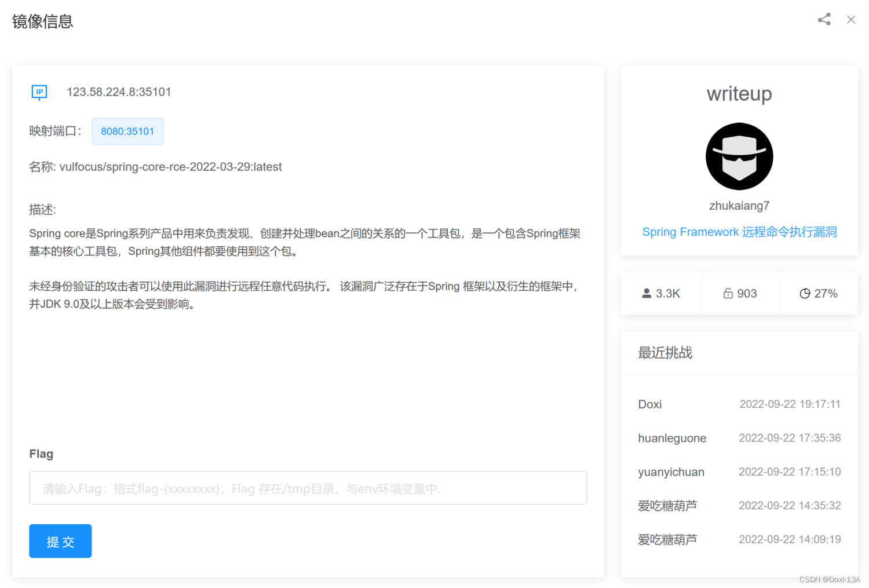Click the 映射端口 label
Screen dimensions: 869x588
point(56,131)
